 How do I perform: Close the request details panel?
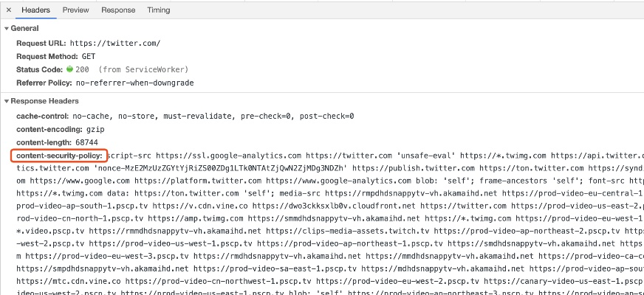coord(9,10)
